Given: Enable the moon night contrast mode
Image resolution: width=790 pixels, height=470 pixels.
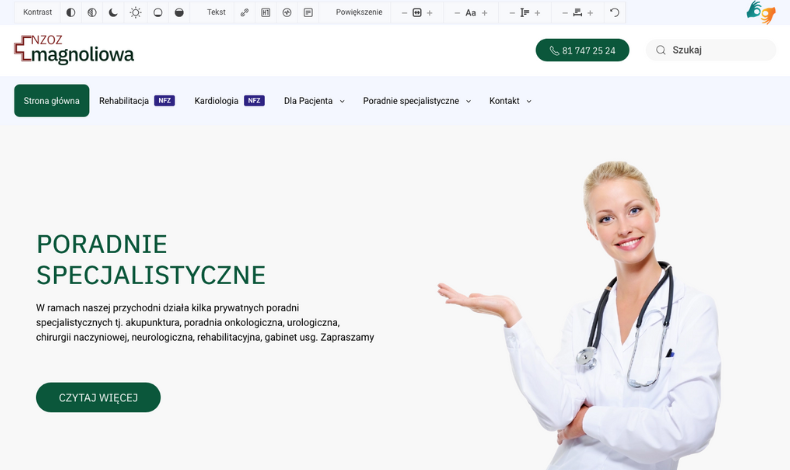Looking at the screenshot, I should (x=113, y=13).
